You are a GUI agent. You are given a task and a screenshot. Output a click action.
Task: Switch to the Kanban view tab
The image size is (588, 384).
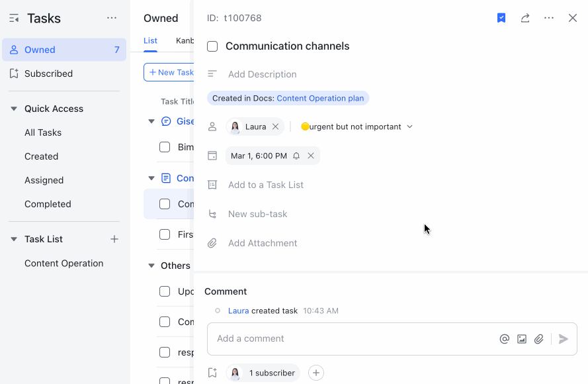coord(183,41)
